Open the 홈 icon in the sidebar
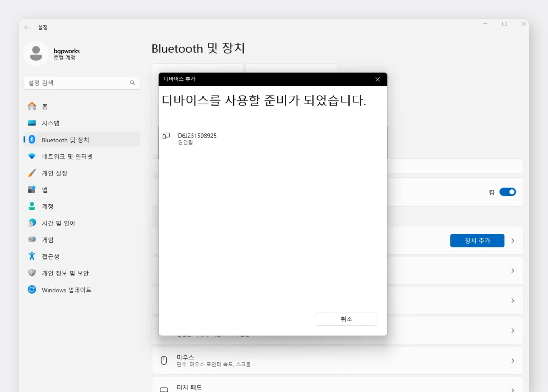548x392 pixels. pos(32,106)
